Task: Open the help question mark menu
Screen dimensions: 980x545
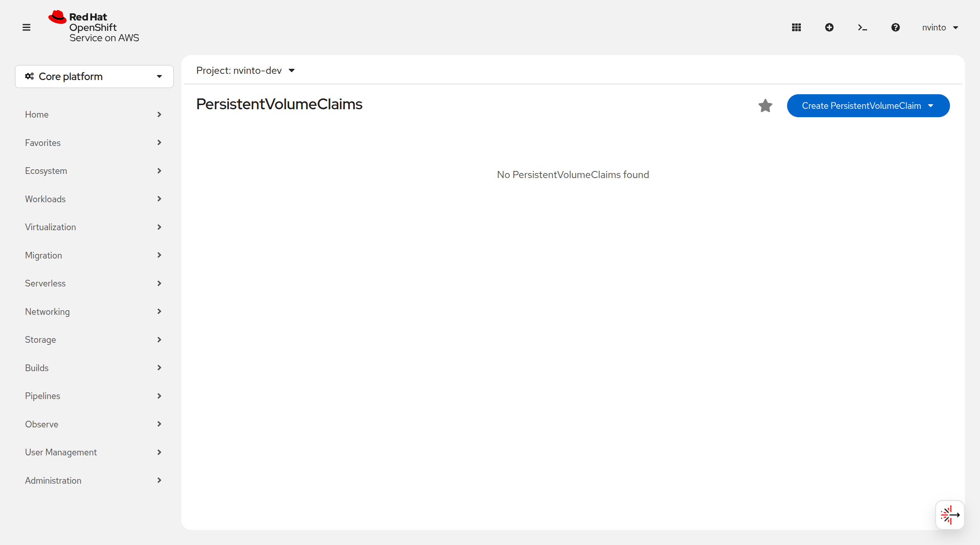Action: 895,28
